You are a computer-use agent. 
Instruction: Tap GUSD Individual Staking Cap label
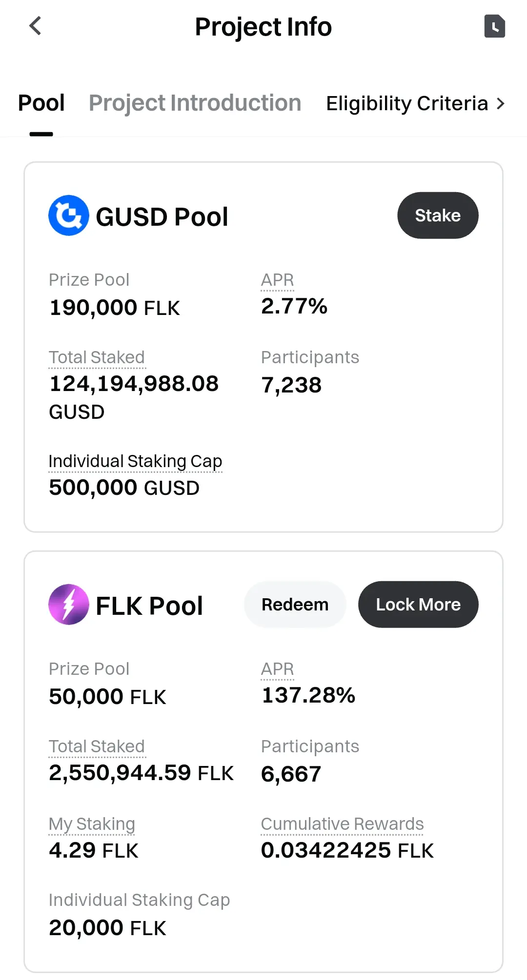[135, 461]
